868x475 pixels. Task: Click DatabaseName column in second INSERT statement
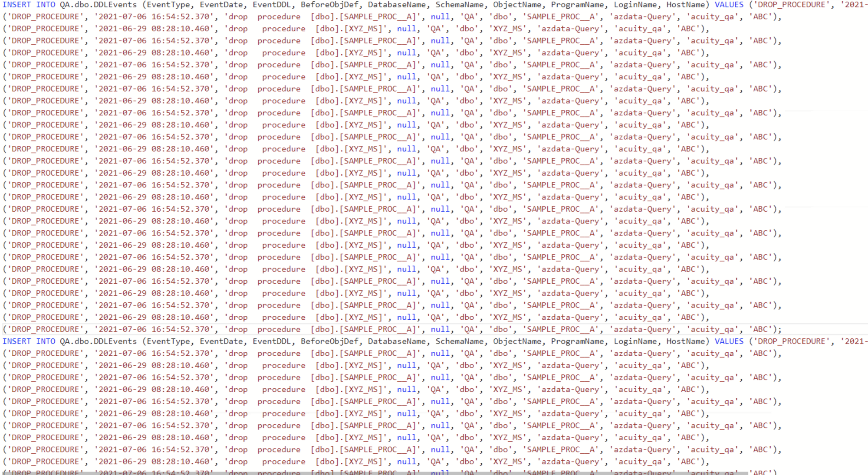tap(397, 341)
